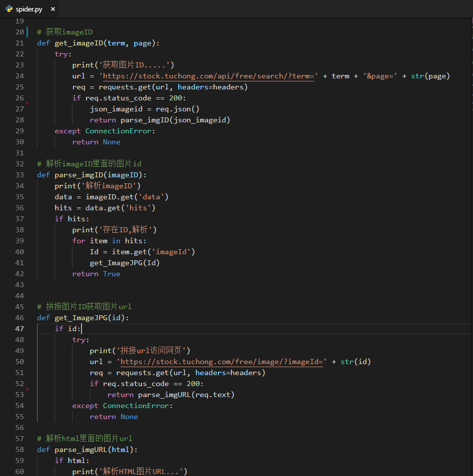Click the print('获取图片ID.....') statement
The width and height of the screenshot is (473, 476).
coord(123,65)
